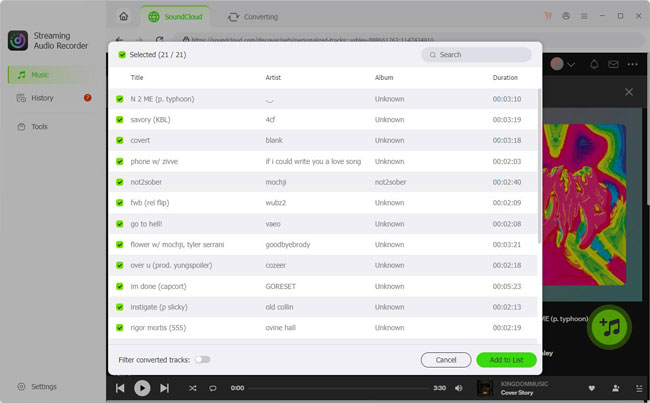Skip to previous track

tap(120, 388)
